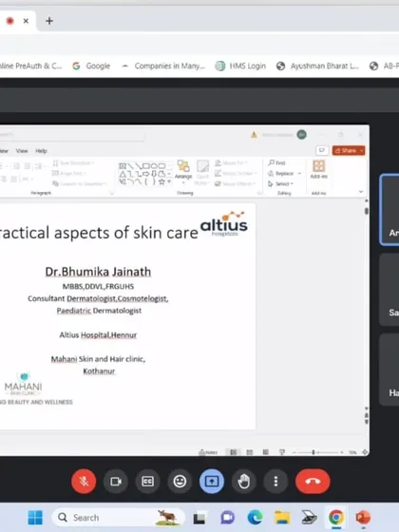
Task: Click zoom in plus button
Action: (342, 452)
